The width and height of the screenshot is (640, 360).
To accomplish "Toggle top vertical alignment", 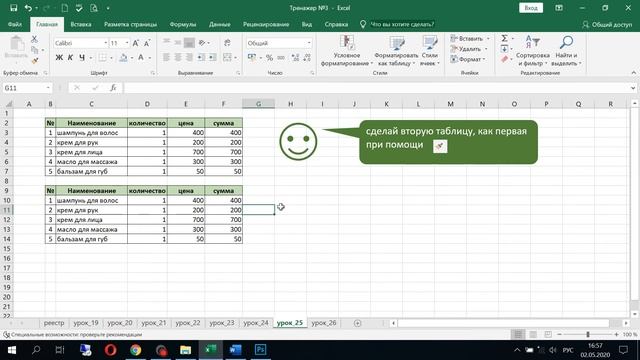I will (166, 43).
